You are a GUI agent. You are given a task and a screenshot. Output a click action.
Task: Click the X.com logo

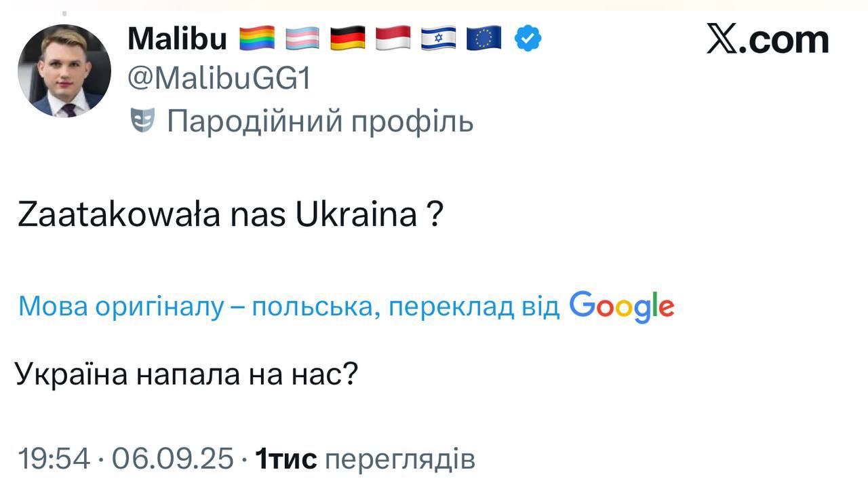click(767, 39)
